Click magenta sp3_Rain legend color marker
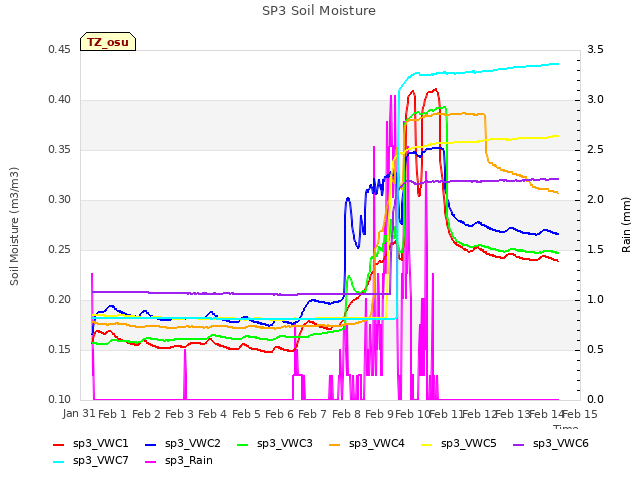This screenshot has width=640, height=480. [x=151, y=462]
